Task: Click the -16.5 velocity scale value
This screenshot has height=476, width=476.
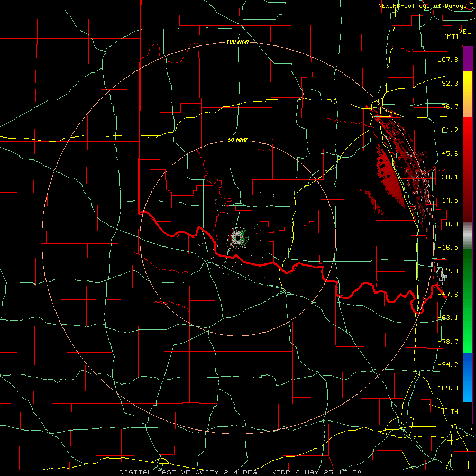Action: click(x=448, y=248)
